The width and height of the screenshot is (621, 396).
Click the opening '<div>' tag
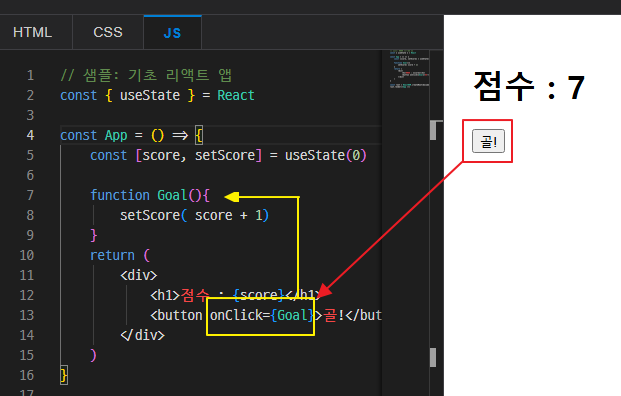click(x=139, y=275)
